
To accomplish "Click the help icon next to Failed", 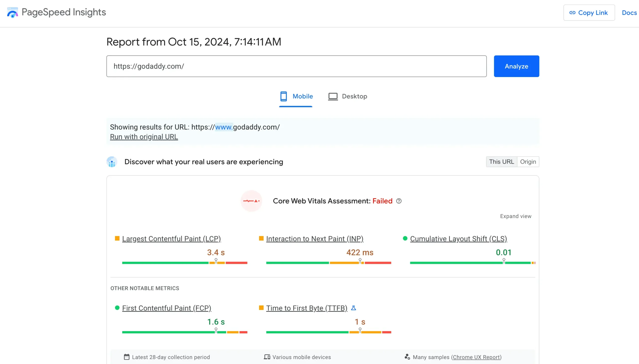I will (x=399, y=201).
